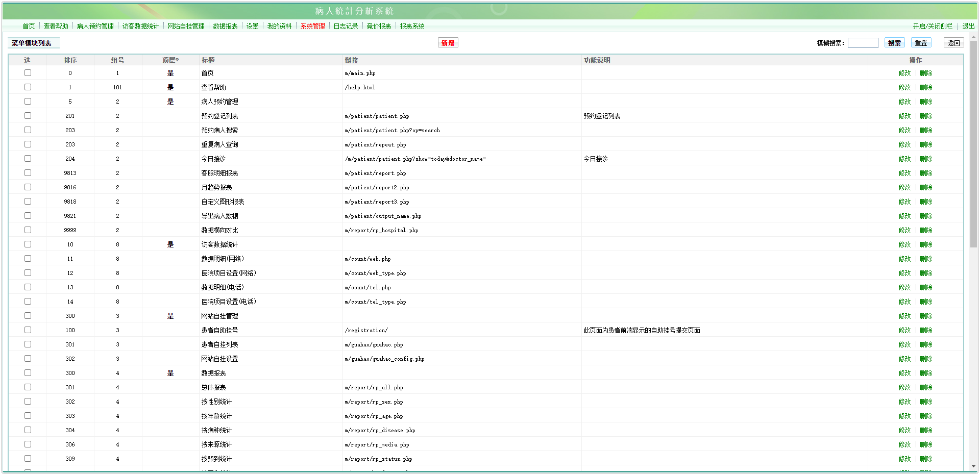Click 删除 for 患者自挂列表 row

coord(926,344)
